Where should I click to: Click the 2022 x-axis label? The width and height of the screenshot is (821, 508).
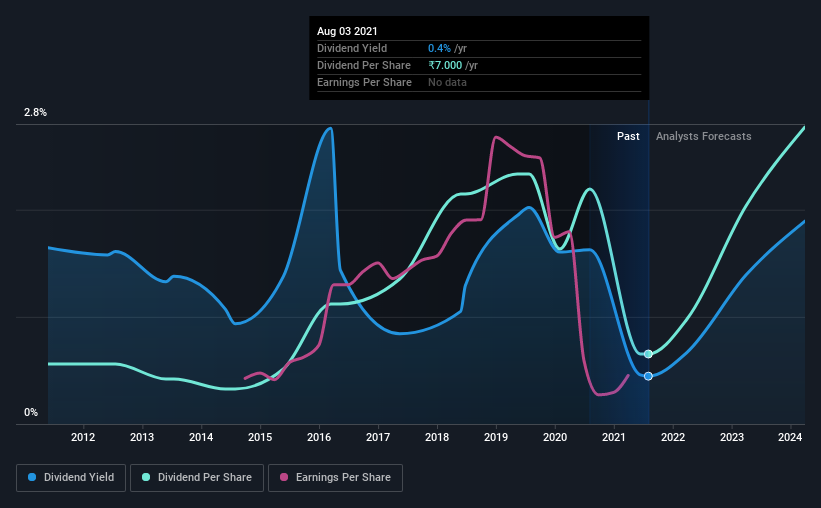[673, 437]
